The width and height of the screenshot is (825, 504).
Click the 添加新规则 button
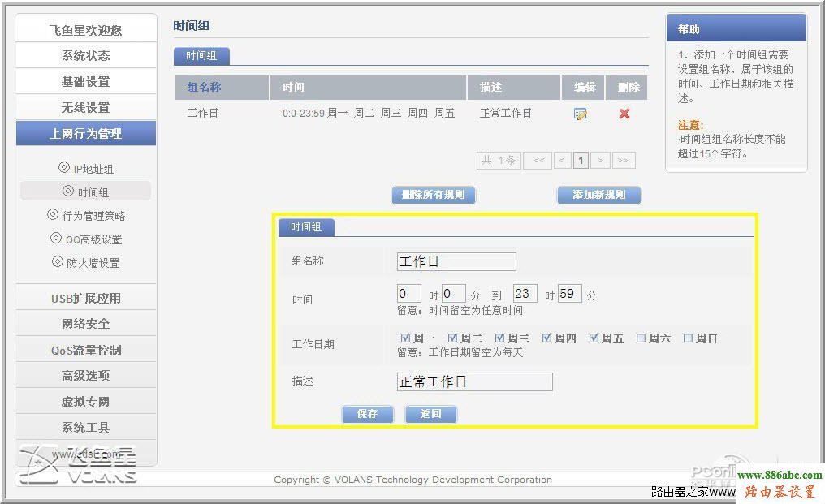[x=598, y=195]
